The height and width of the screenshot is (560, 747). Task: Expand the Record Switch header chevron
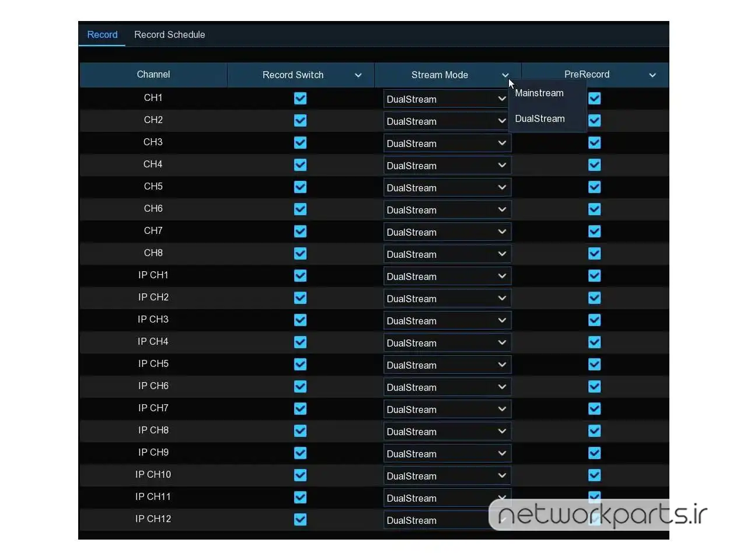(358, 75)
